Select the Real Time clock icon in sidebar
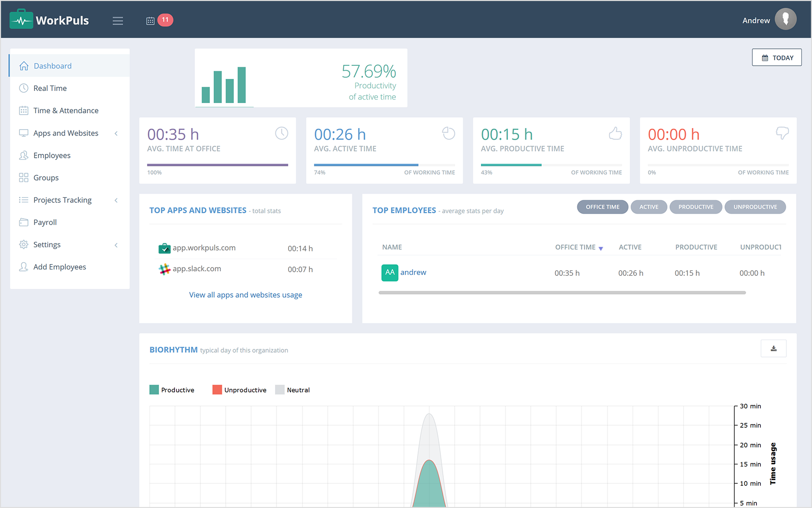812x508 pixels. pyautogui.click(x=24, y=88)
